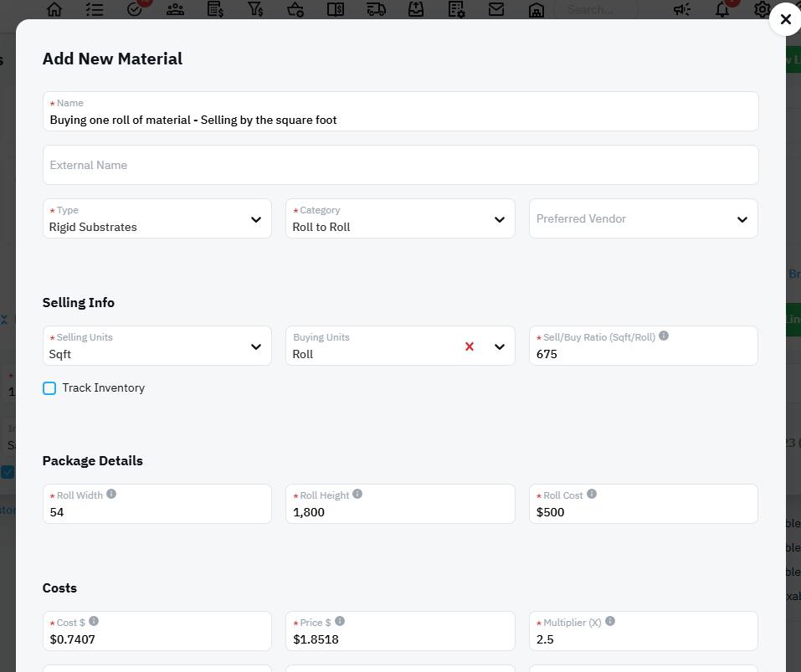Click the Sell/Buy Ratio info icon

[664, 336]
